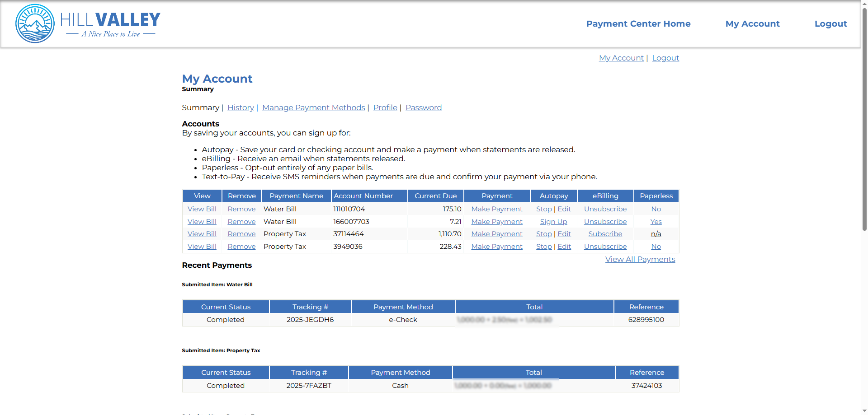Click the Current Due column header

[436, 196]
